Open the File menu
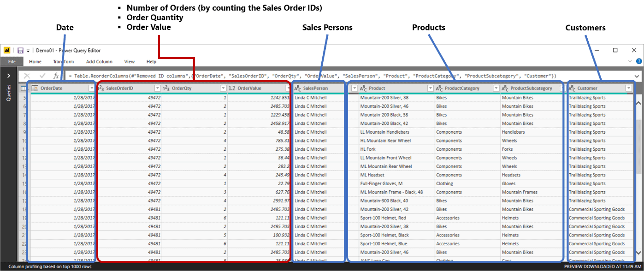 tap(12, 61)
